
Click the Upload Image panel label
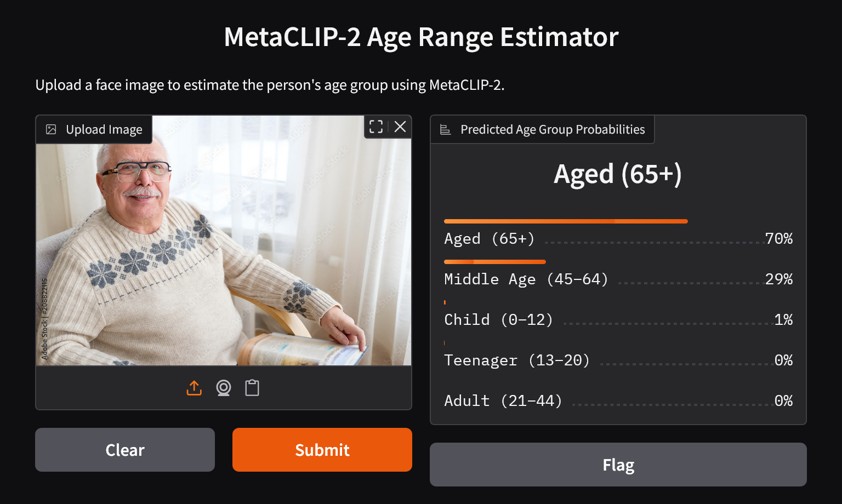tap(104, 129)
